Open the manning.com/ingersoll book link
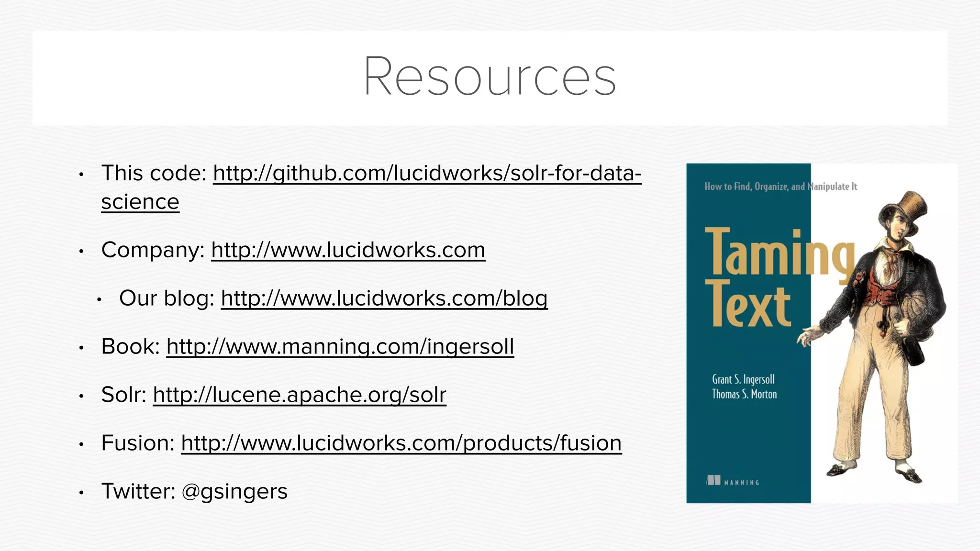 (340, 347)
